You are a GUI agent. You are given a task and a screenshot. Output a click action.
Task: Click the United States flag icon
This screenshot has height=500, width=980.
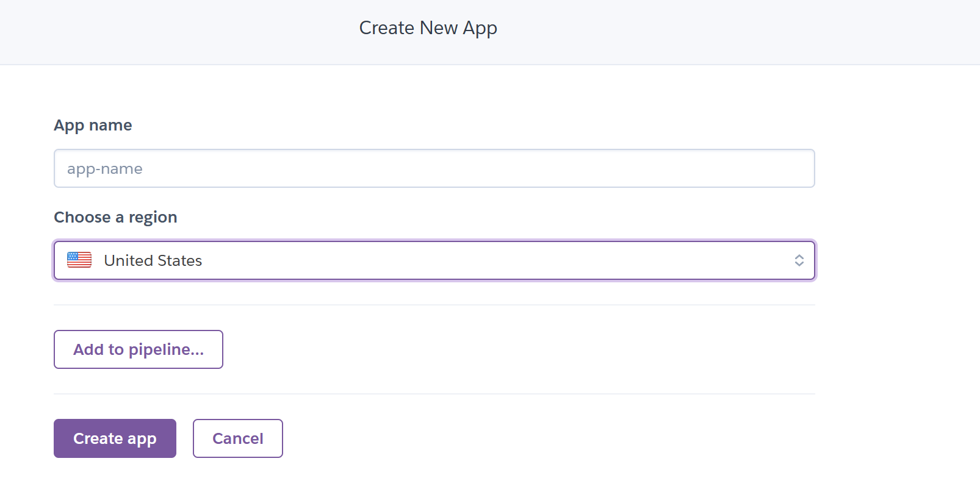tap(79, 260)
